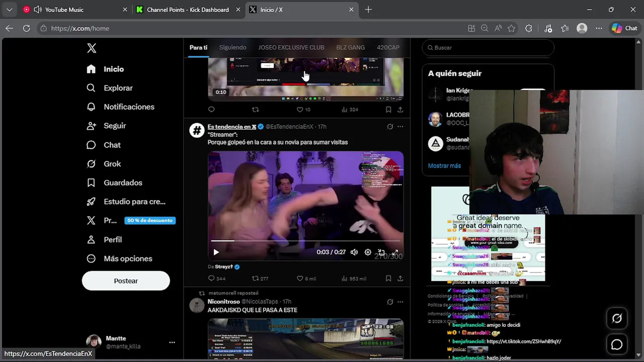Add page to favorites star
The width and height of the screenshot is (644, 362).
(x=512, y=28)
